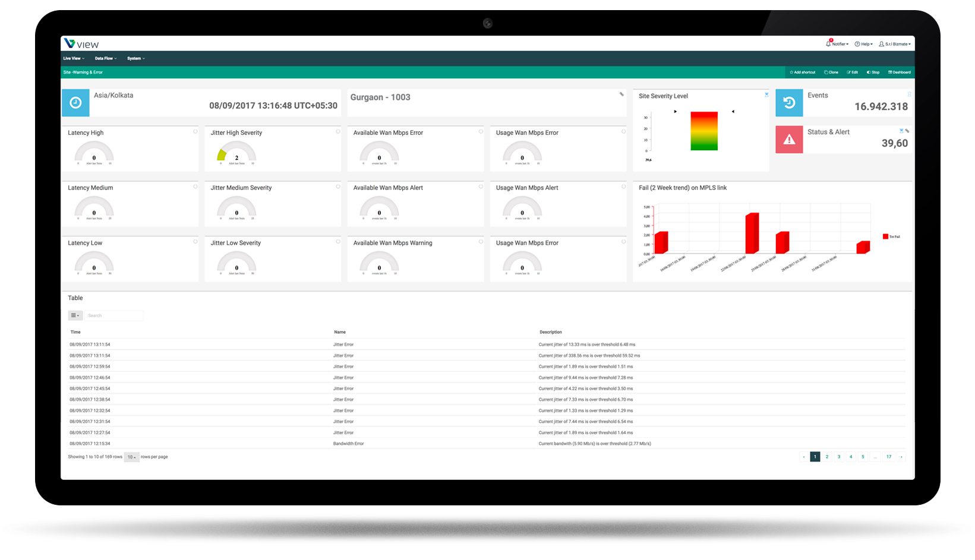The height and width of the screenshot is (560, 975).
Task: Click the circle indicator on Latency High widget
Action: coord(195,132)
